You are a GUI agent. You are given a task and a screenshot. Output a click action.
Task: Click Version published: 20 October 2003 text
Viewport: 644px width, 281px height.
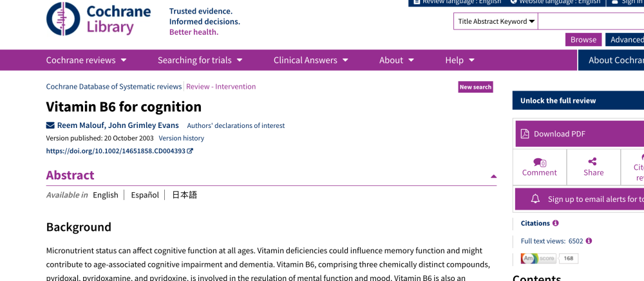tap(100, 138)
